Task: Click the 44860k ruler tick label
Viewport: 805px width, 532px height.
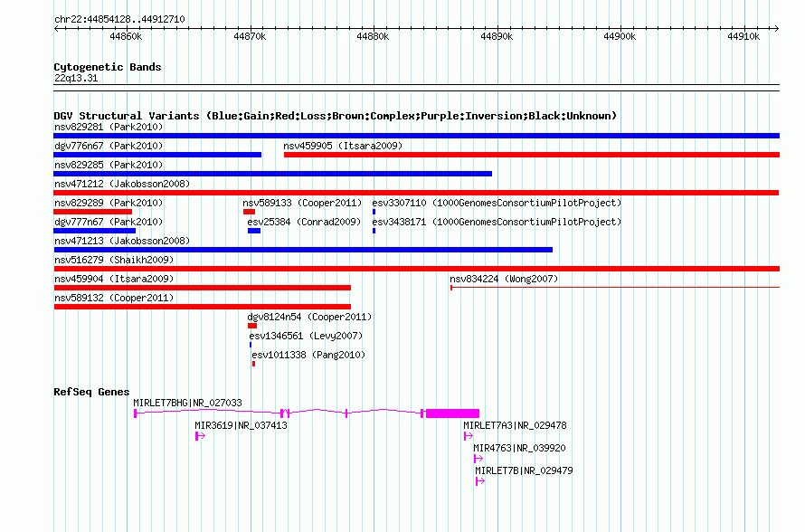Action: pyautogui.click(x=126, y=36)
